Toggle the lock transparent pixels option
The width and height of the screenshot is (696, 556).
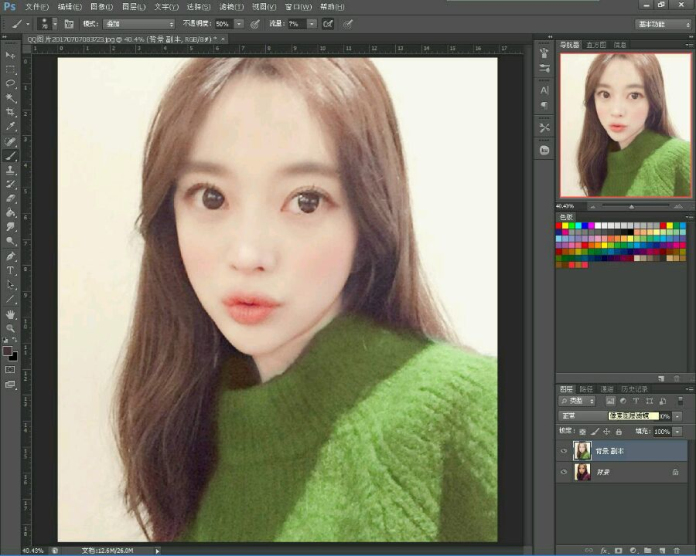pos(582,431)
